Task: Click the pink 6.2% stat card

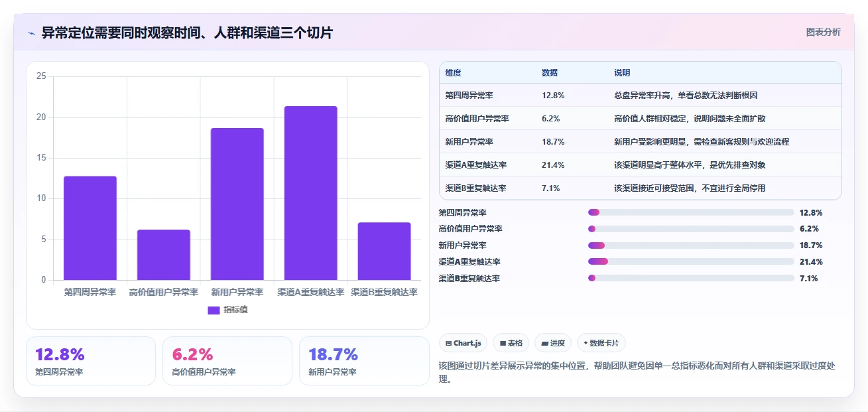Action: tap(227, 361)
